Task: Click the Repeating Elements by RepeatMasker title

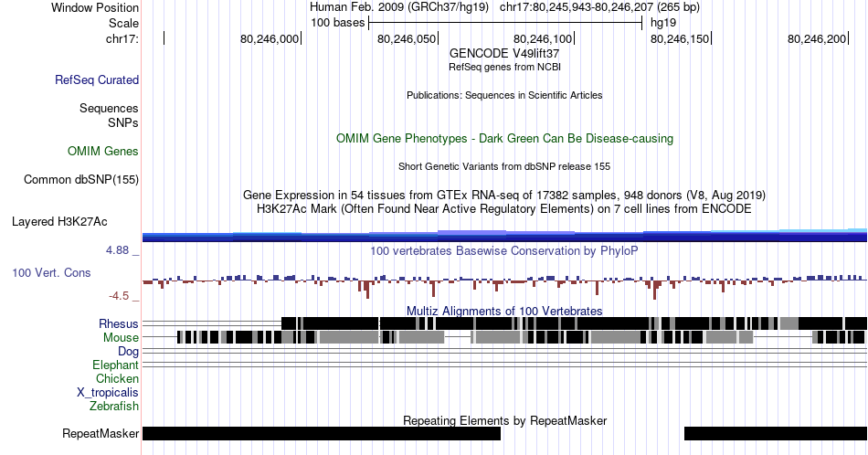Action: coord(505,420)
